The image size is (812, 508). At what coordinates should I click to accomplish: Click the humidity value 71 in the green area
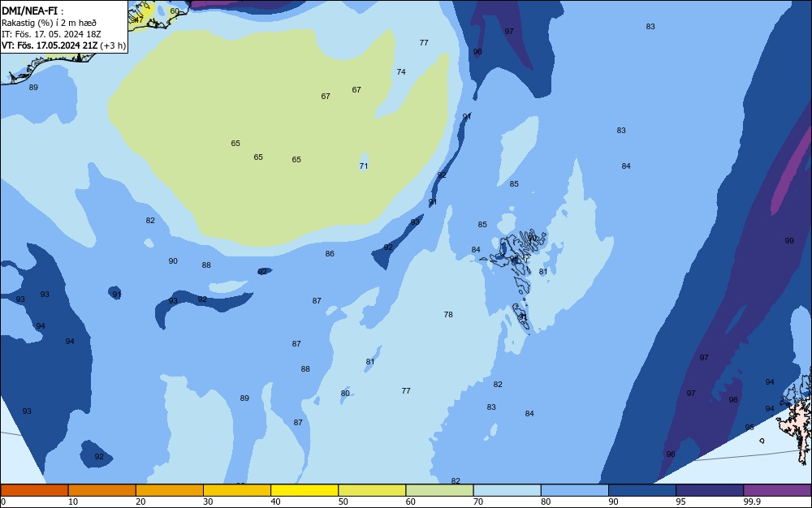pyautogui.click(x=364, y=166)
